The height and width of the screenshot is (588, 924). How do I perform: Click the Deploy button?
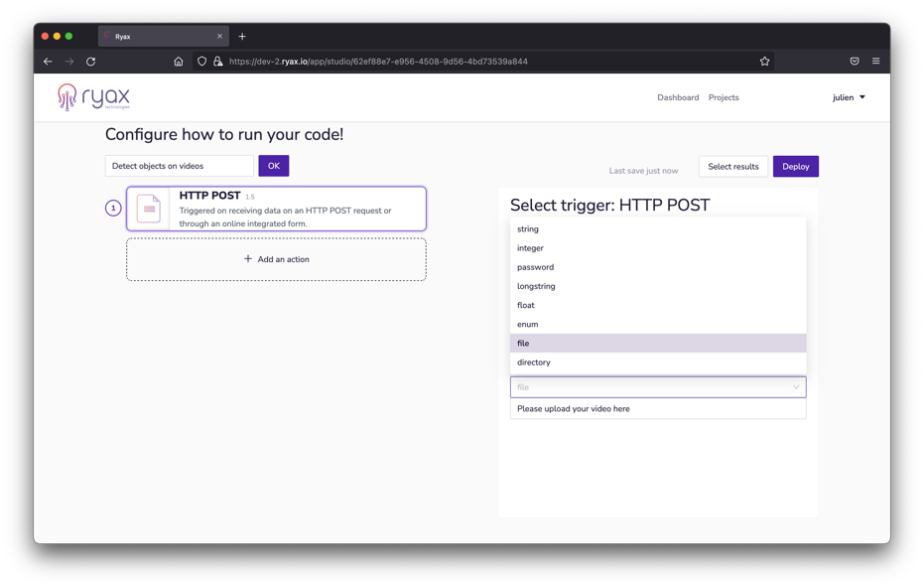pos(795,167)
